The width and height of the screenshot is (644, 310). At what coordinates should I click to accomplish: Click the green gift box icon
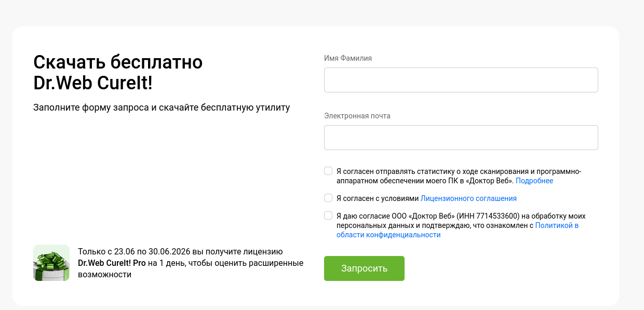(51, 263)
